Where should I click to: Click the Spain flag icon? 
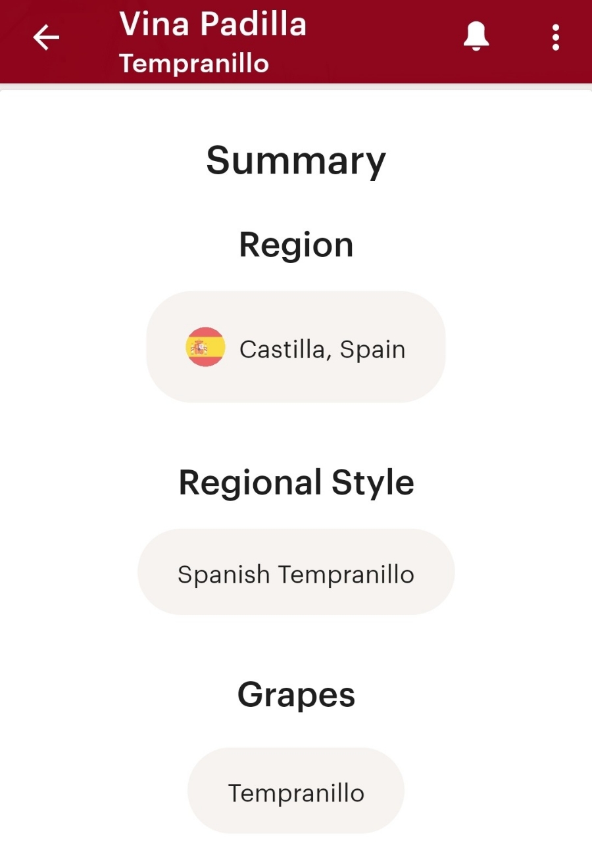click(x=205, y=347)
